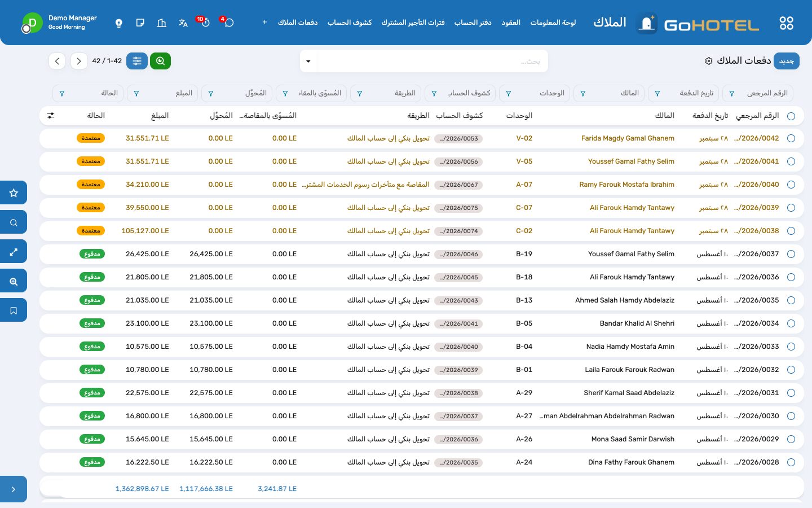
Task: Expand the search box dropdown arrow
Action: (308, 61)
